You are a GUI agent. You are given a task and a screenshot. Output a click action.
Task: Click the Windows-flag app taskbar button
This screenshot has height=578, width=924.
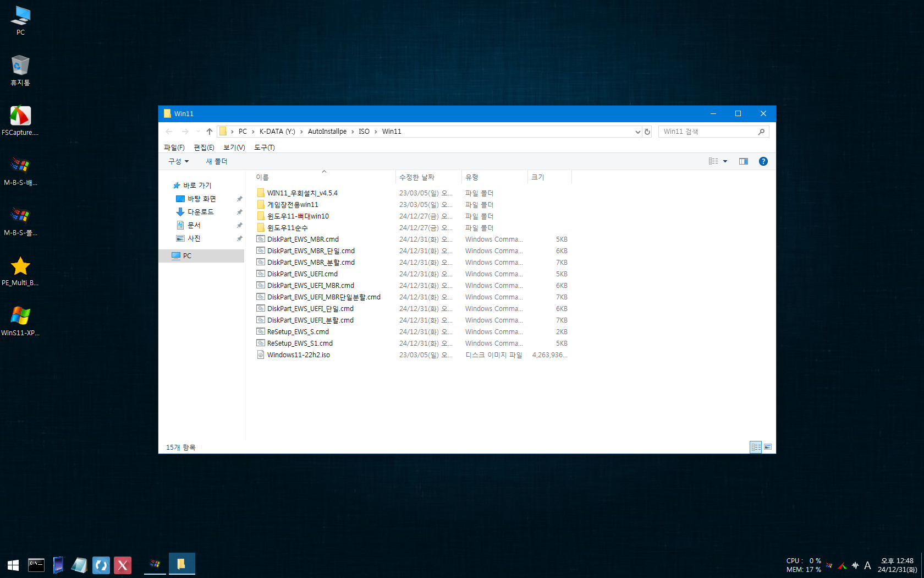coord(155,564)
